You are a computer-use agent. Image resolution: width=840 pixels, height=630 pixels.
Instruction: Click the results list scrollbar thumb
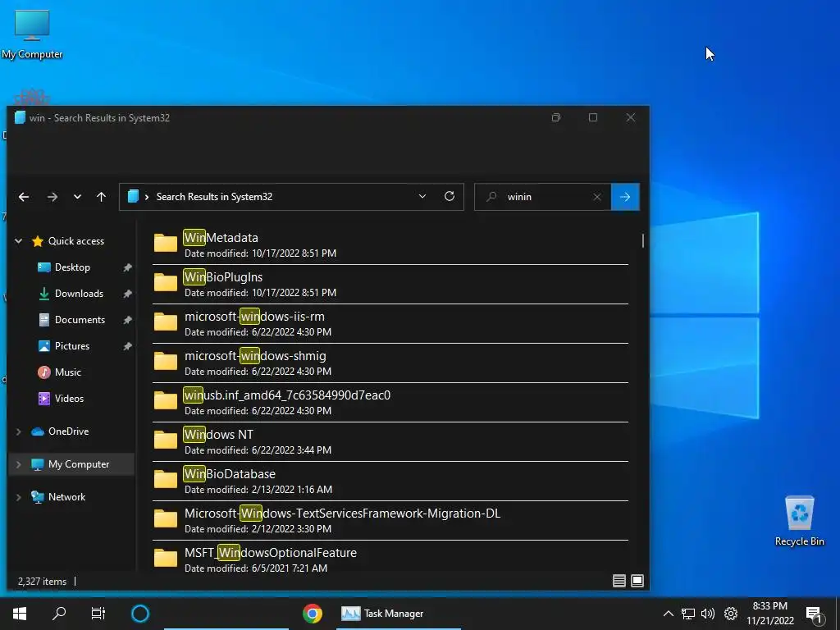(643, 240)
